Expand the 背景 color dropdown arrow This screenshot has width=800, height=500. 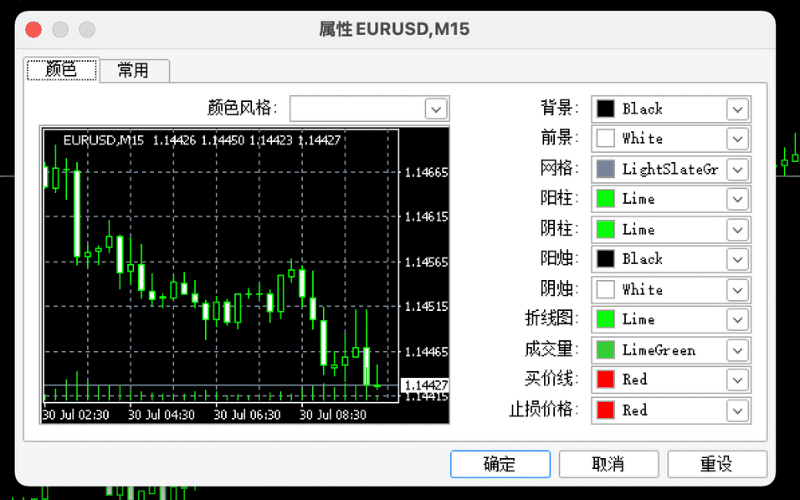[x=737, y=109]
